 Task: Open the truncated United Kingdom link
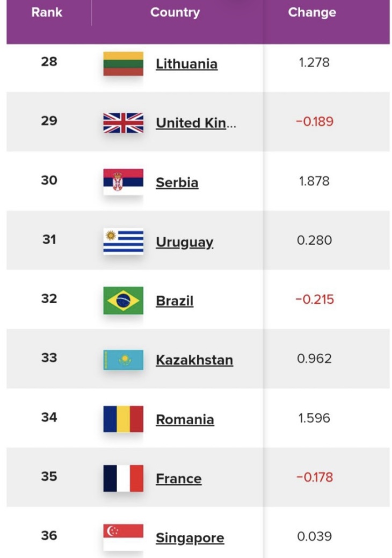[195, 123]
